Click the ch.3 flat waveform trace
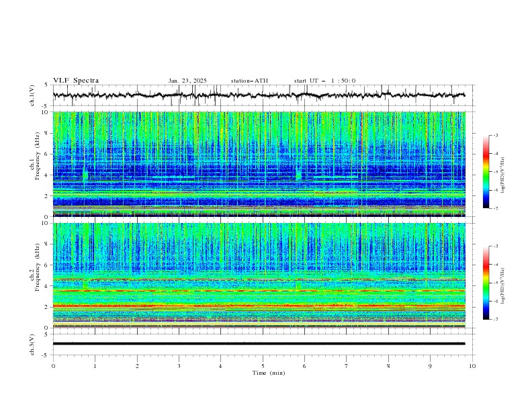 pos(259,344)
